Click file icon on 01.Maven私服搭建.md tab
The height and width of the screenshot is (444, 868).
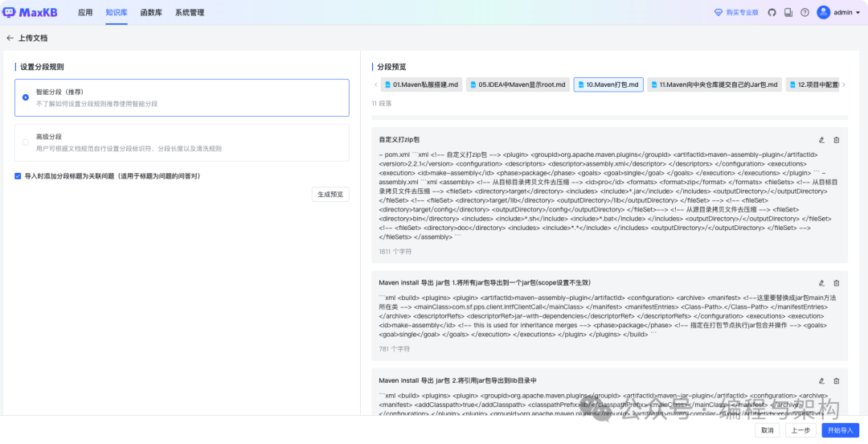point(387,84)
